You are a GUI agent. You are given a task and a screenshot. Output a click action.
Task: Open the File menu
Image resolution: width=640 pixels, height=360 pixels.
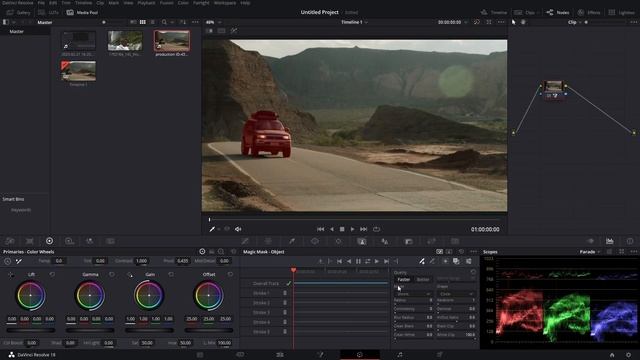(x=41, y=3)
